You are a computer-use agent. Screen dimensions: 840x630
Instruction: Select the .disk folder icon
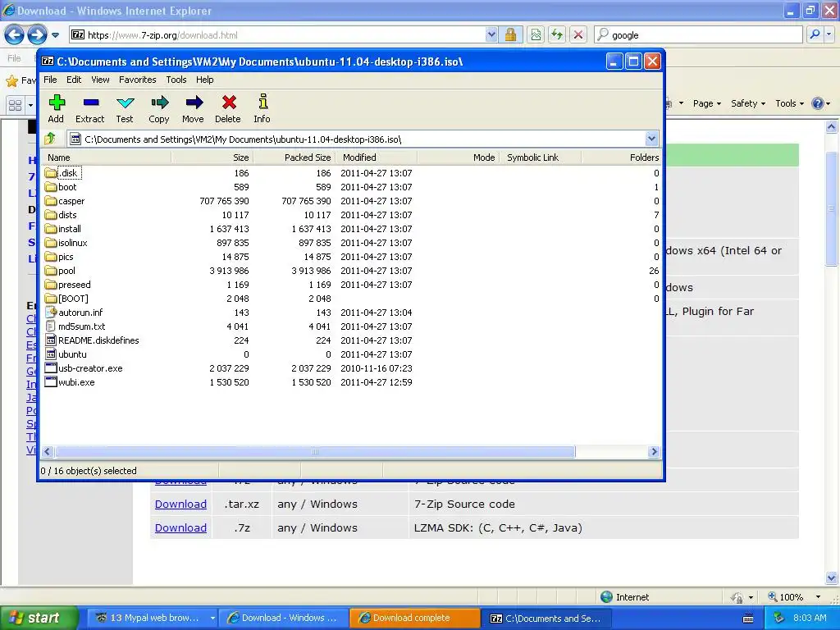point(51,173)
